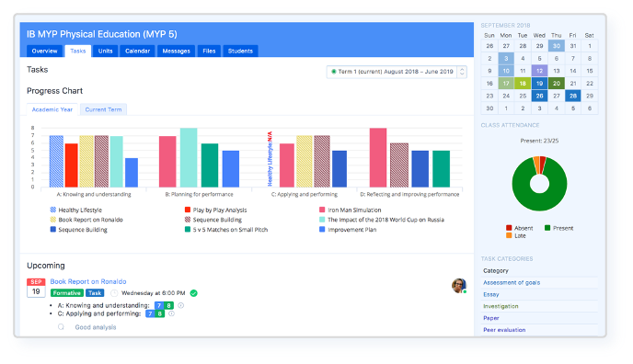This screenshot has width=633, height=364.
Task: Click the teacher avatar thumbnail
Action: (459, 285)
